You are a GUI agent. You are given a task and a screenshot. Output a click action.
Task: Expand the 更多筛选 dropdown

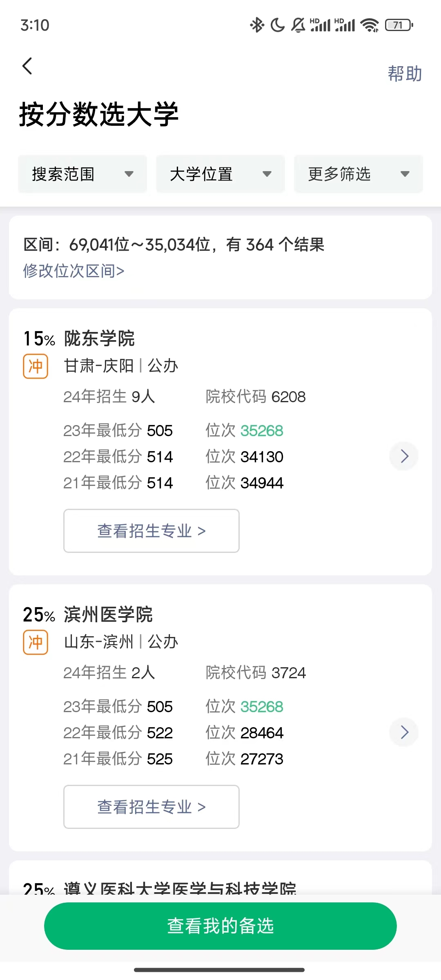coord(359,174)
